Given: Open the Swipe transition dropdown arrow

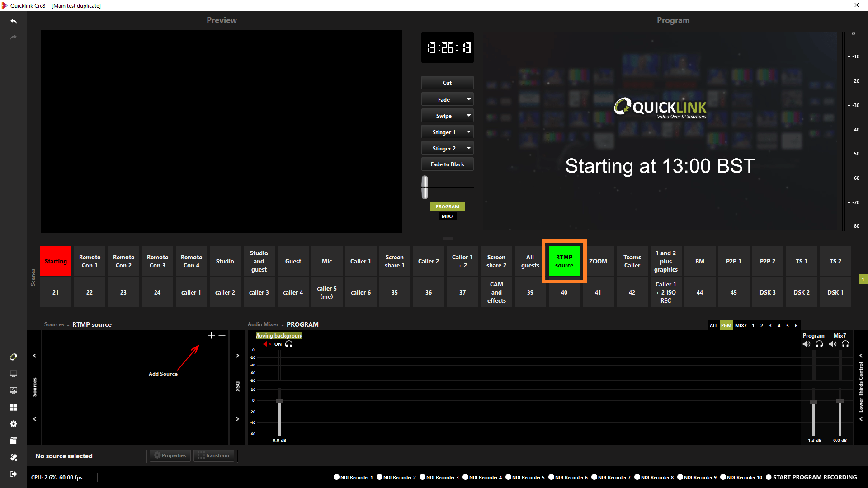Looking at the screenshot, I should (x=469, y=116).
